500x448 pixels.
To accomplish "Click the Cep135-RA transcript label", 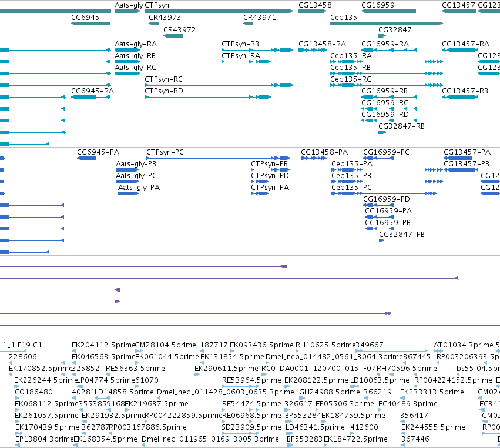I will (x=351, y=55).
